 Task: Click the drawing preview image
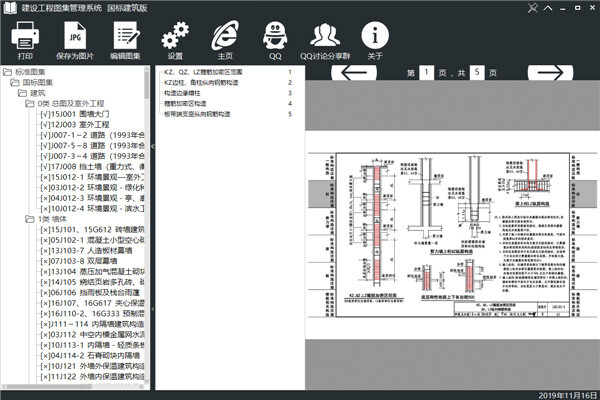pyautogui.click(x=453, y=235)
